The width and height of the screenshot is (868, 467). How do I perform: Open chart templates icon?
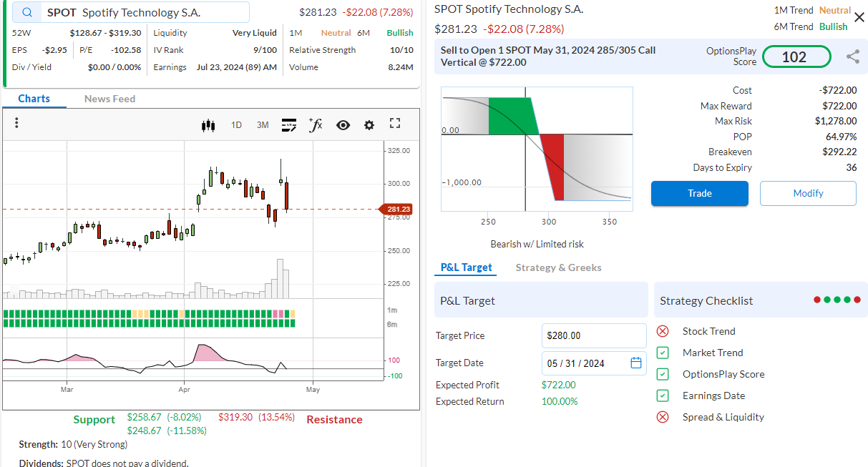[x=289, y=125]
